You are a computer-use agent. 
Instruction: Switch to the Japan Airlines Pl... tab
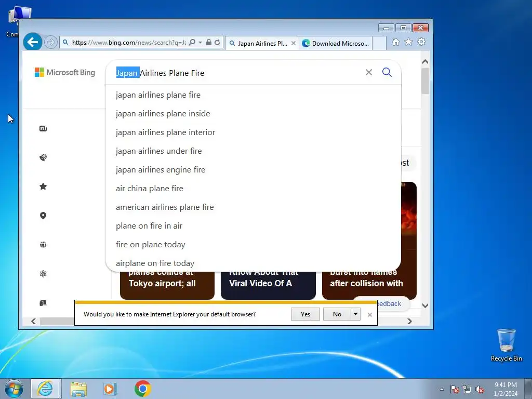(x=262, y=44)
